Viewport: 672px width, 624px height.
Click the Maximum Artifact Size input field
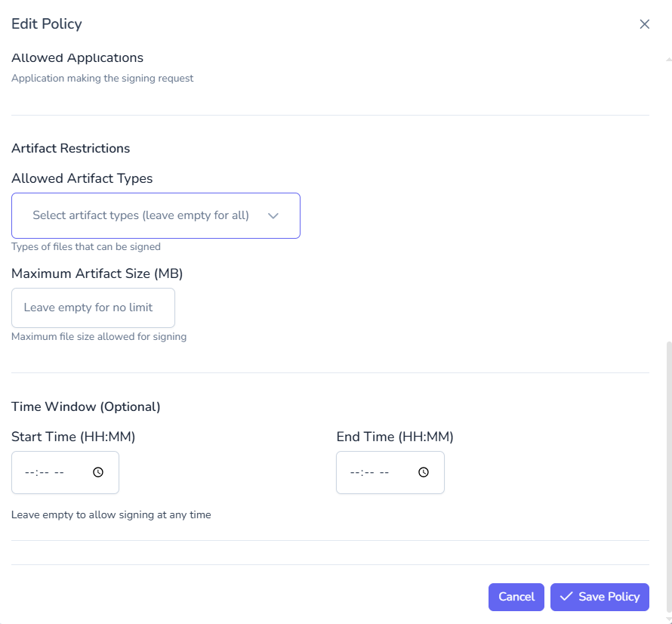coord(93,307)
